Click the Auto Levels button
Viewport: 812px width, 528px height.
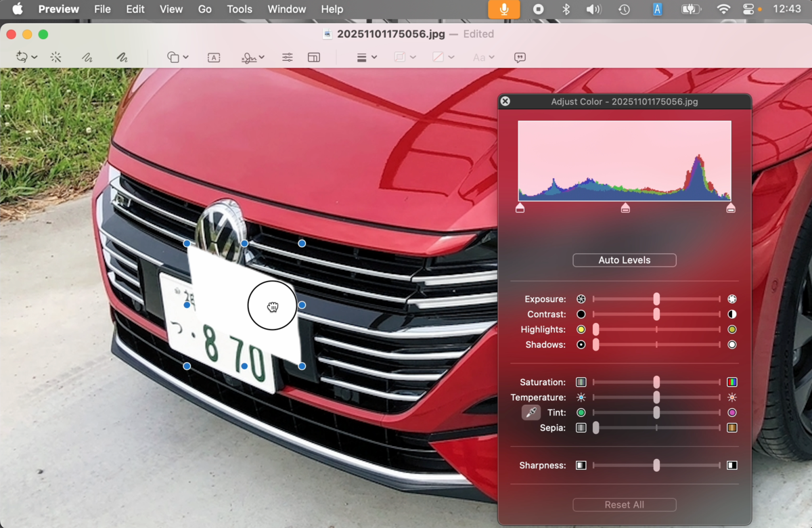[x=625, y=260]
